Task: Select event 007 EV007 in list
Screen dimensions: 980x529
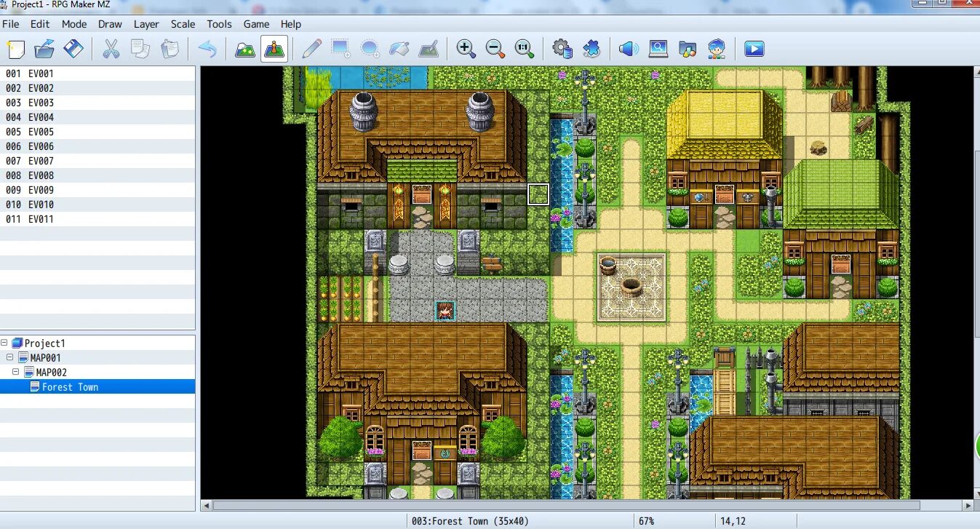Action: (97, 161)
